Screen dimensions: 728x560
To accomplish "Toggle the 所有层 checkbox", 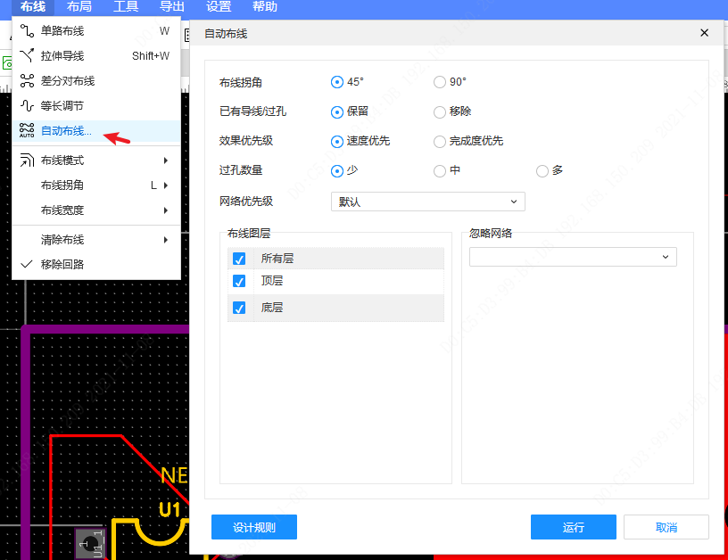I will tap(239, 259).
